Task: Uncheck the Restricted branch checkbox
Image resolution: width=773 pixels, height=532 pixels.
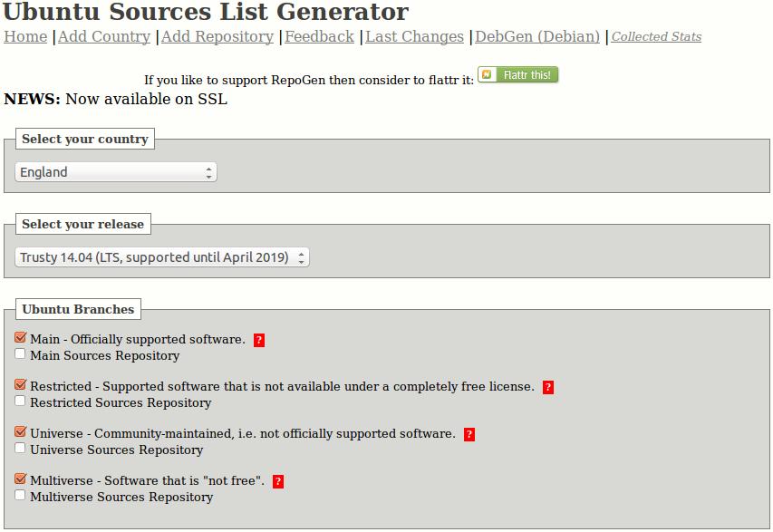Action: pyautogui.click(x=21, y=385)
